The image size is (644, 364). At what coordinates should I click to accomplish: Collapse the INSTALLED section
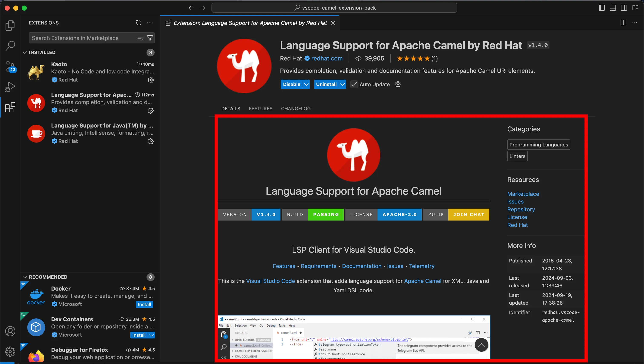click(25, 52)
